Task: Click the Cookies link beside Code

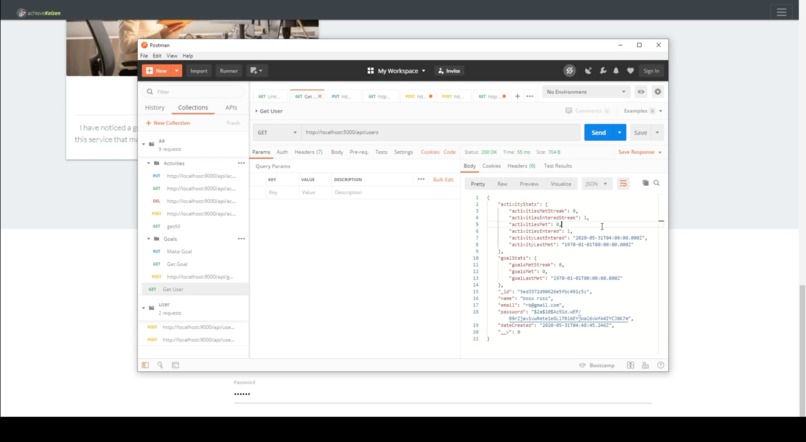Action: (x=430, y=152)
